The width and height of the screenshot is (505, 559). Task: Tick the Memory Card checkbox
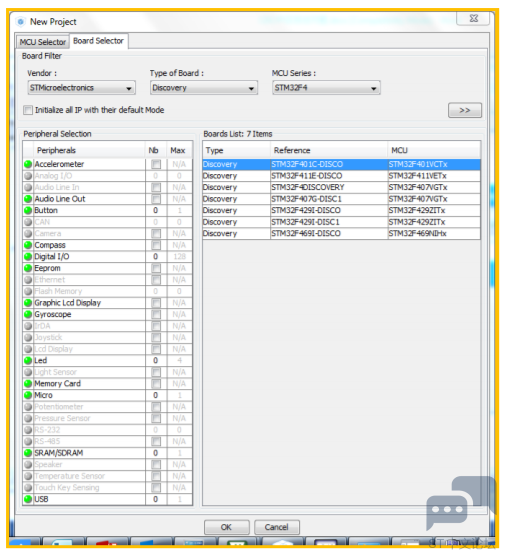tap(156, 384)
